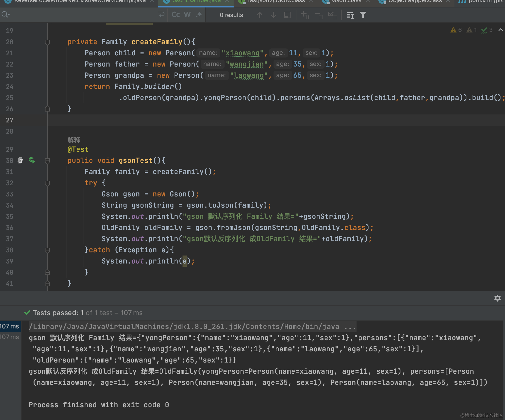Click the 1 weak warning indicator
This screenshot has width=505, height=420.
tap(472, 30)
